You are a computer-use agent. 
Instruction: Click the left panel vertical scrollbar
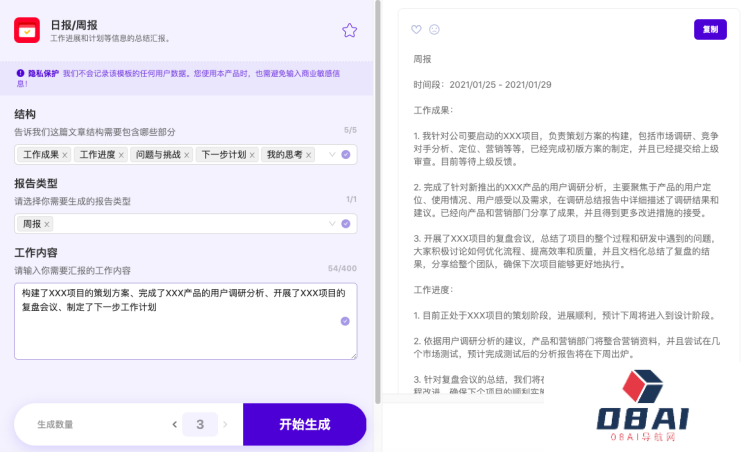point(378,202)
